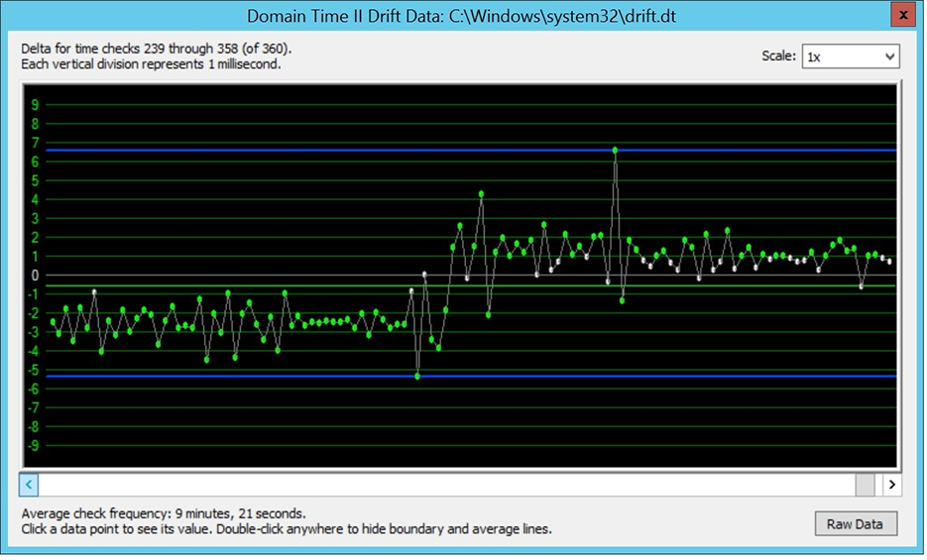
Task: Click the highest peak data point on the upper blue line
Action: (x=615, y=150)
